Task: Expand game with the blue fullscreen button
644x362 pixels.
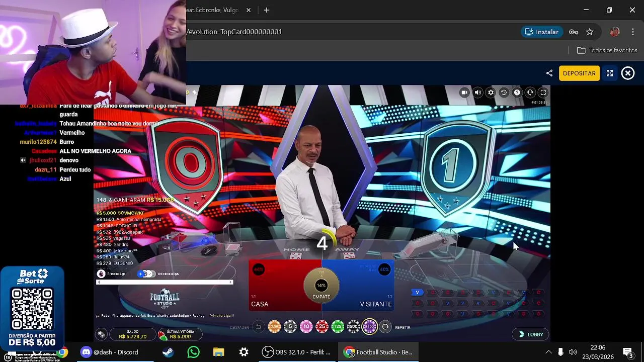Action: point(610,73)
